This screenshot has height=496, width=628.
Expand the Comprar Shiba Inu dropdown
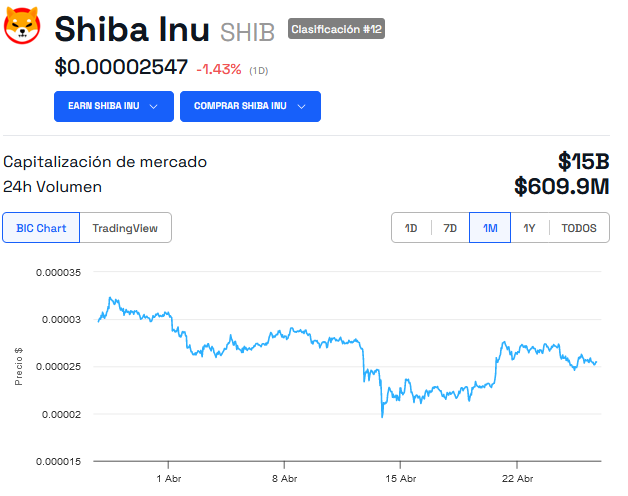coord(250,106)
